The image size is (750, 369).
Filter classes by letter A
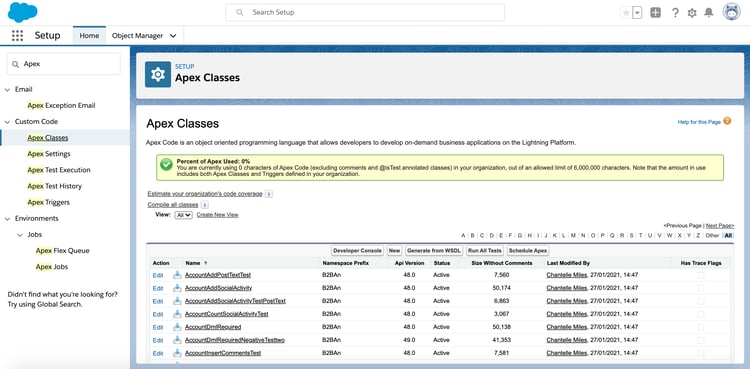pyautogui.click(x=463, y=235)
